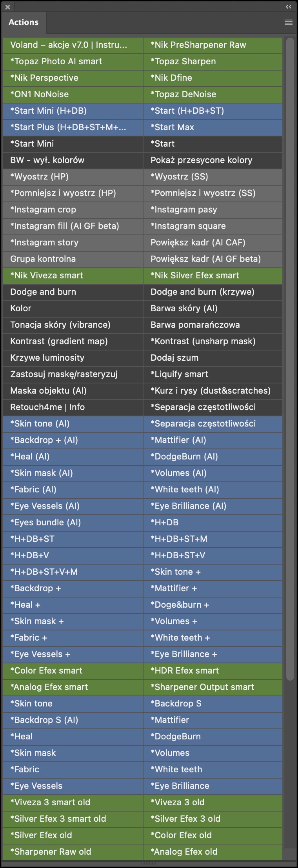
Task: Open the Actions panel hamburger menu
Action: point(288,22)
